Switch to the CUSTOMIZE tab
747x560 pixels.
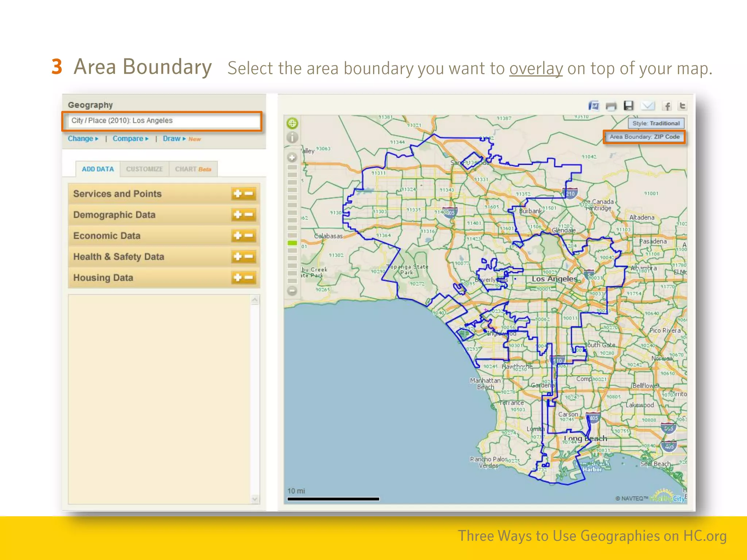144,169
